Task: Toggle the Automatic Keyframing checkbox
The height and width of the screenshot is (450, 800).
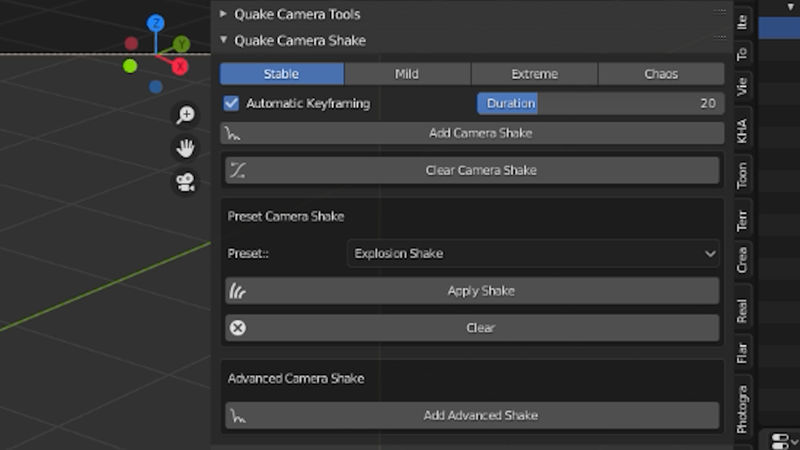Action: [x=231, y=104]
